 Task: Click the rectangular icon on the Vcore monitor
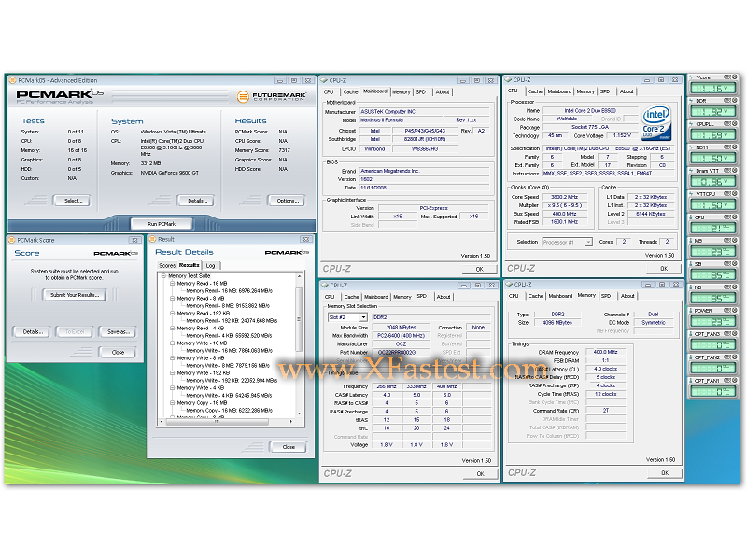point(727,77)
